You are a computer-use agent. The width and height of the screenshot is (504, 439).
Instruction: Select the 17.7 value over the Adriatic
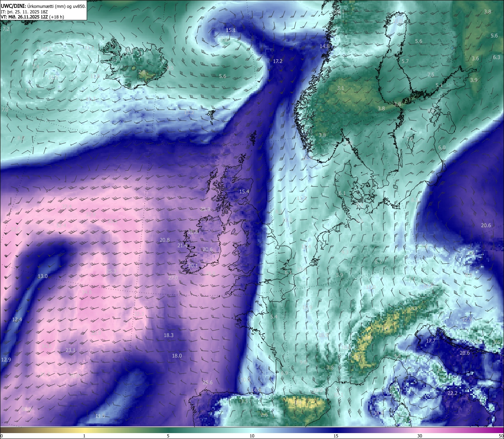coord(431,341)
